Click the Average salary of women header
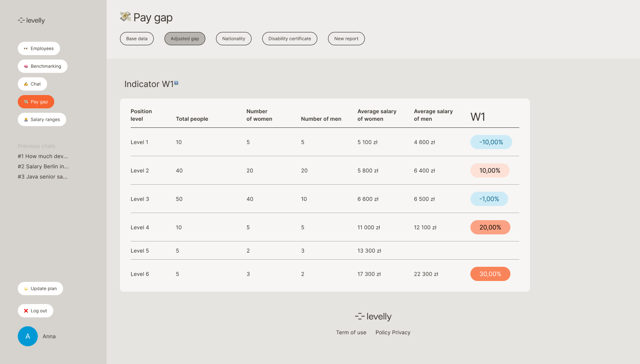Viewport: 640px width, 364px height. tap(377, 115)
